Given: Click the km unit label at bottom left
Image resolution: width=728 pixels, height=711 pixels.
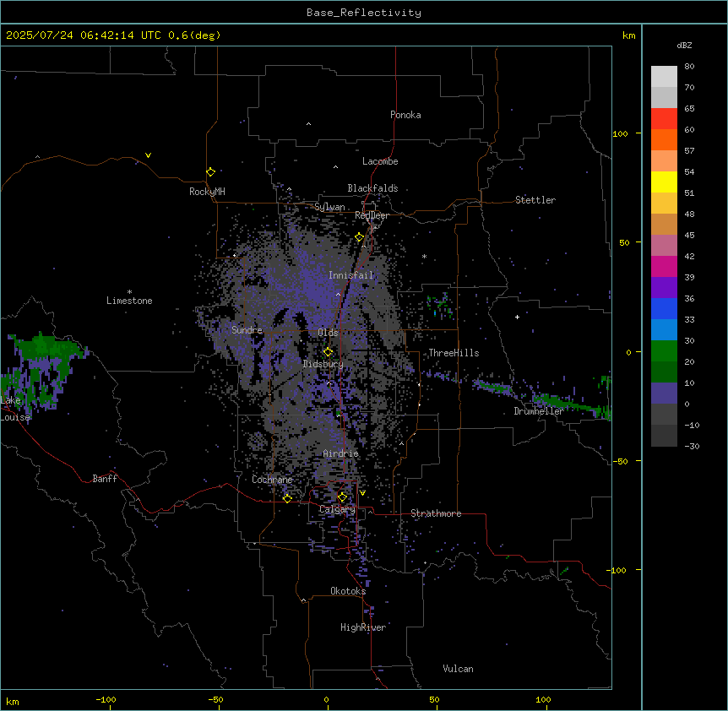Looking at the screenshot, I should [x=13, y=702].
